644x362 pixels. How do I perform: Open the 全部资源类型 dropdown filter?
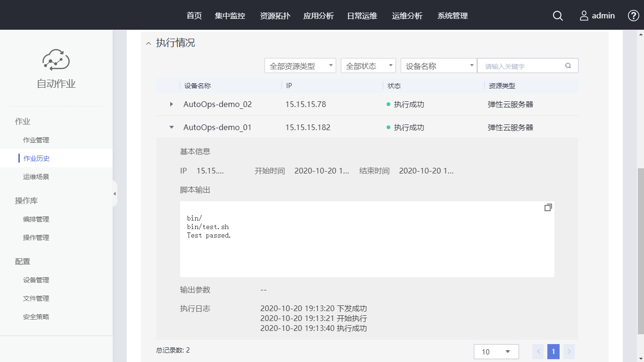(x=300, y=66)
